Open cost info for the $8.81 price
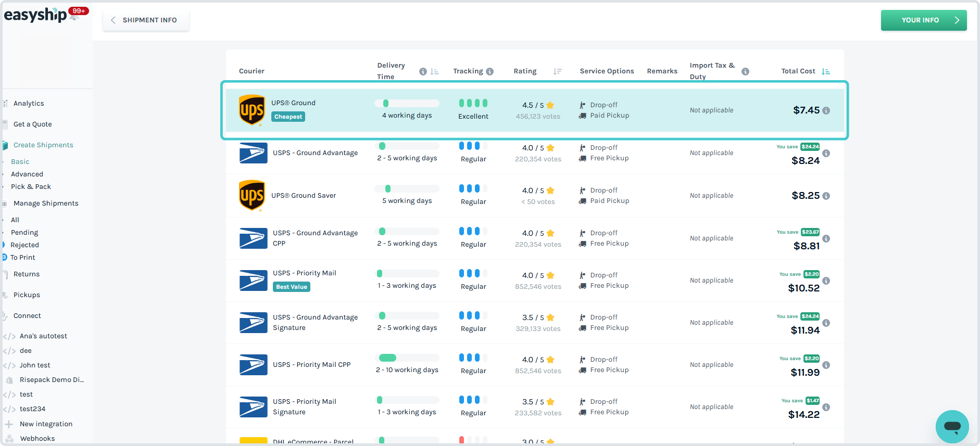980x446 pixels. click(x=826, y=239)
